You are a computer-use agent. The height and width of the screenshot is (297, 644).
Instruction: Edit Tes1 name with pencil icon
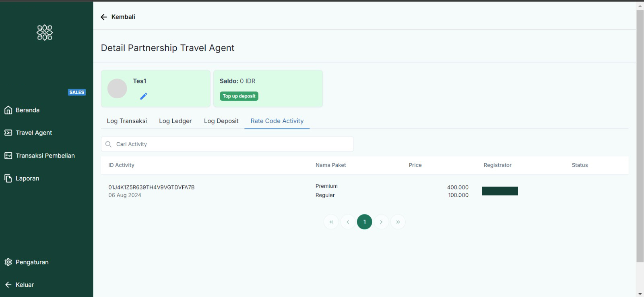[x=144, y=96]
